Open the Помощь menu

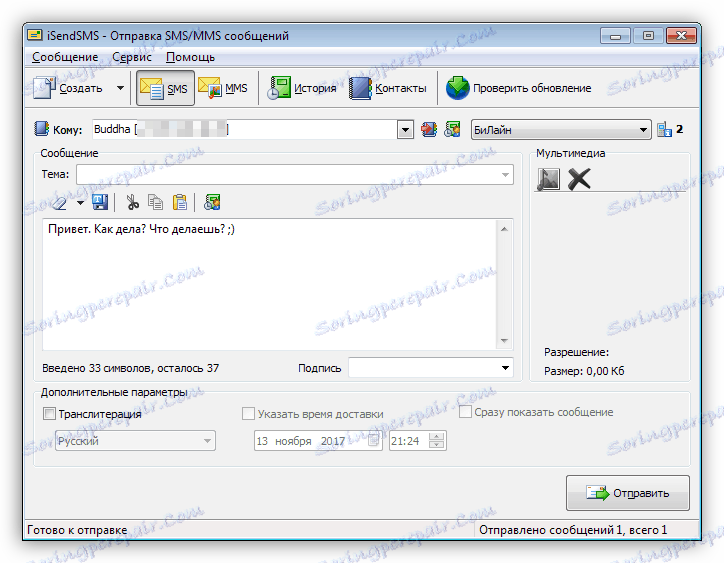point(190,57)
